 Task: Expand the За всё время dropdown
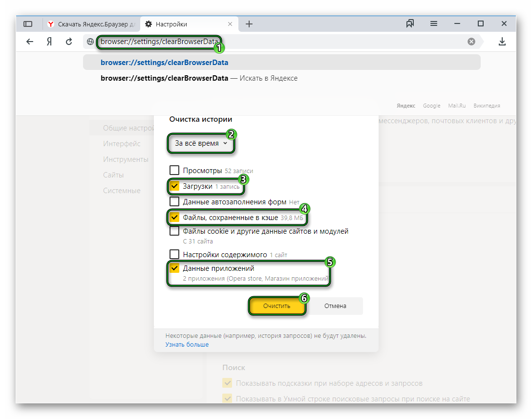coord(201,144)
